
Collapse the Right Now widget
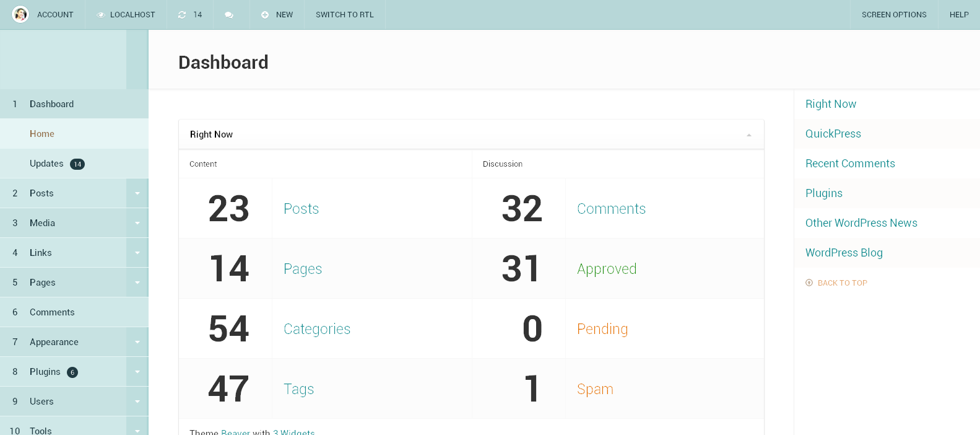click(748, 134)
